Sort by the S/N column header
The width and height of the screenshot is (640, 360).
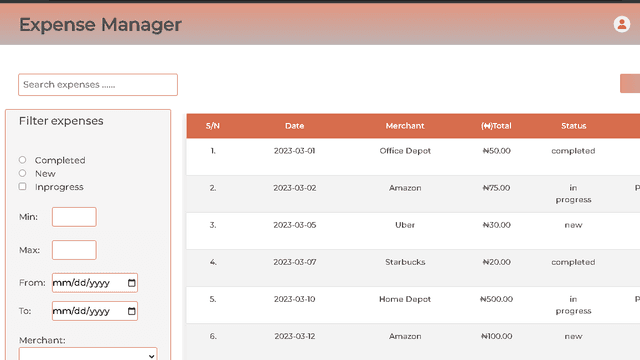tap(213, 126)
